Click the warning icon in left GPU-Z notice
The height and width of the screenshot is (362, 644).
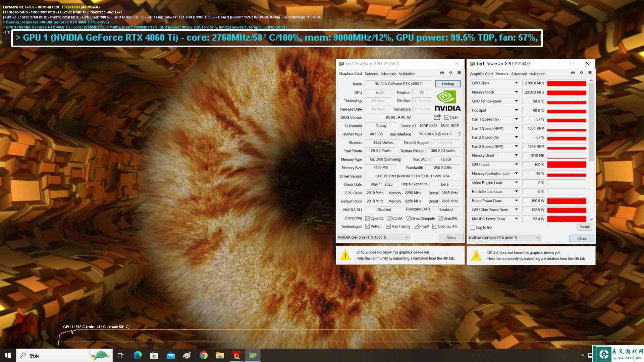point(345,255)
